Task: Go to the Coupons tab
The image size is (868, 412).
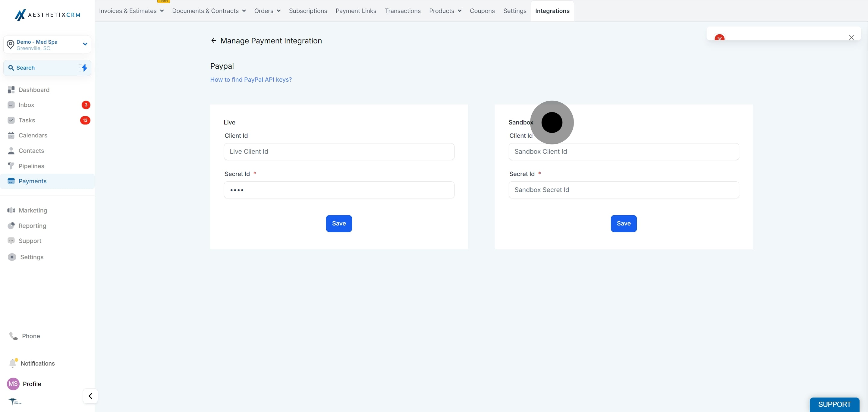Action: click(482, 11)
